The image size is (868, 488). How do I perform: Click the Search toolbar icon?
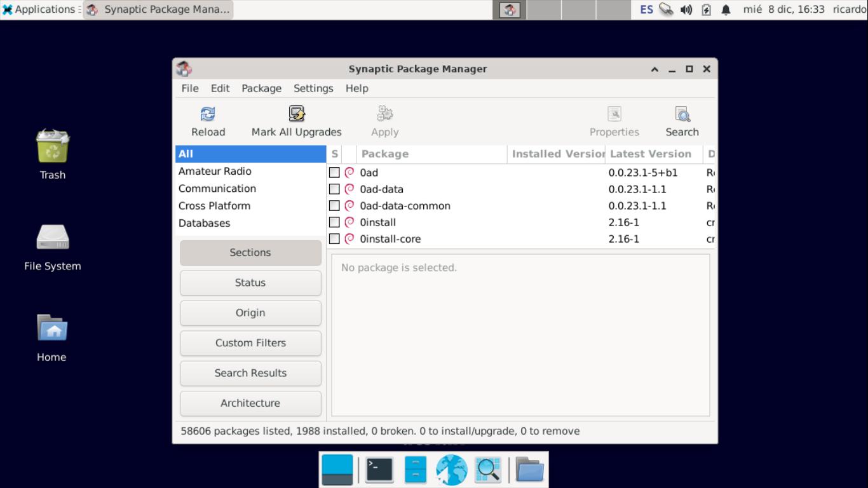coord(682,114)
